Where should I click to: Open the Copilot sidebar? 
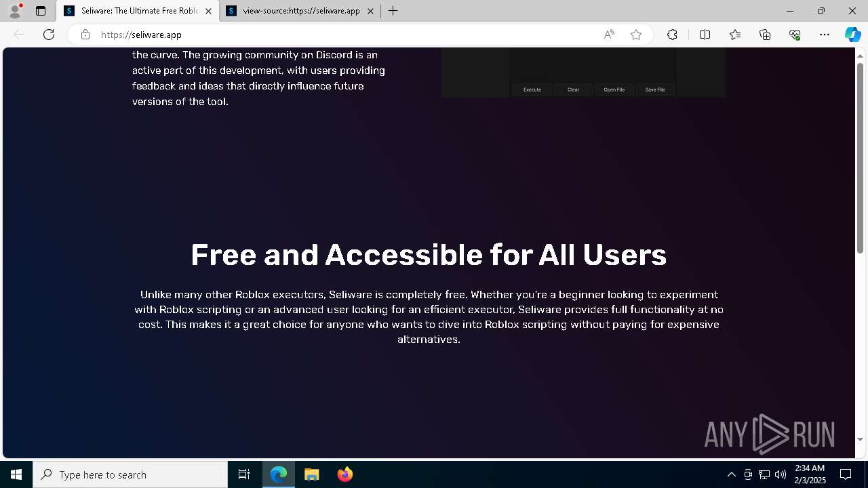click(852, 35)
